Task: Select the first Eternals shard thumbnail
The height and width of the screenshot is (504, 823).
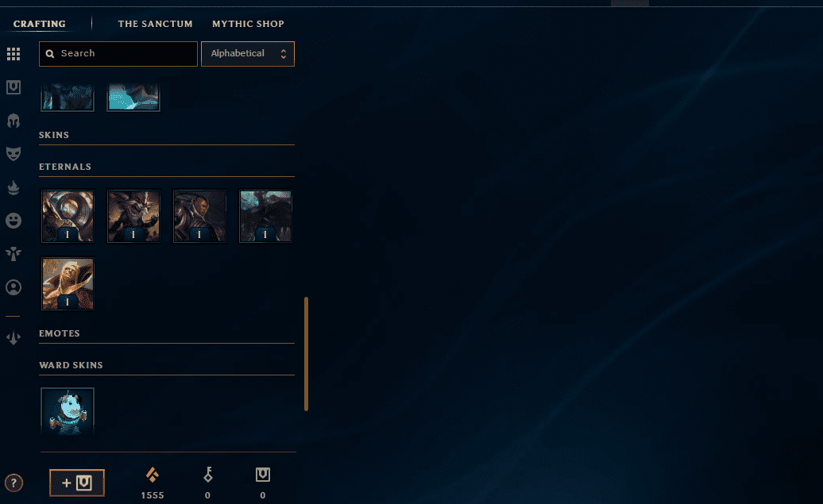Action: [68, 216]
